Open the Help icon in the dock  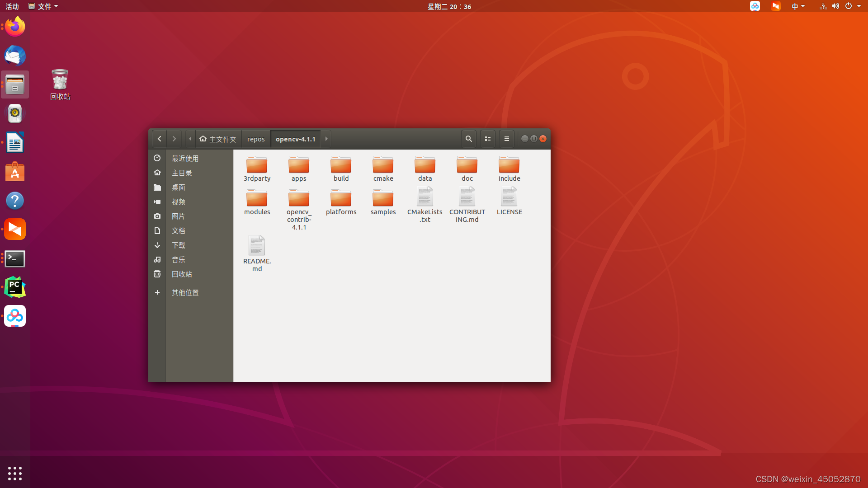click(15, 200)
